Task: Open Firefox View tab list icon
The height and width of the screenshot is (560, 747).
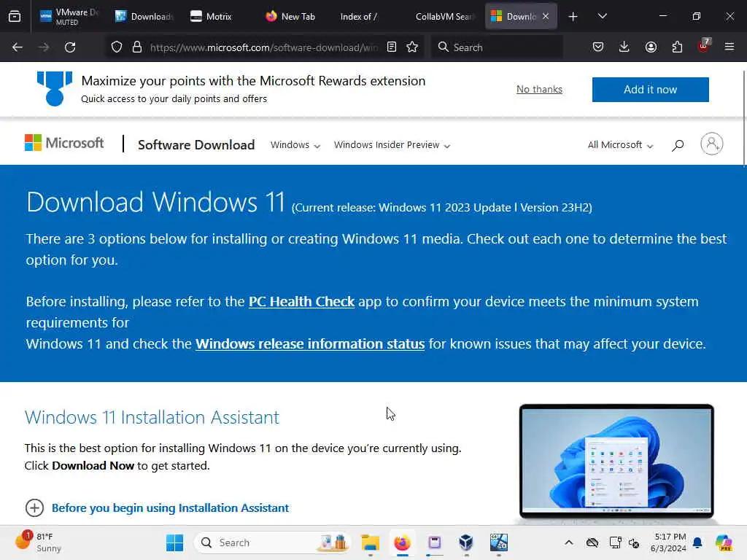Action: click(15, 16)
